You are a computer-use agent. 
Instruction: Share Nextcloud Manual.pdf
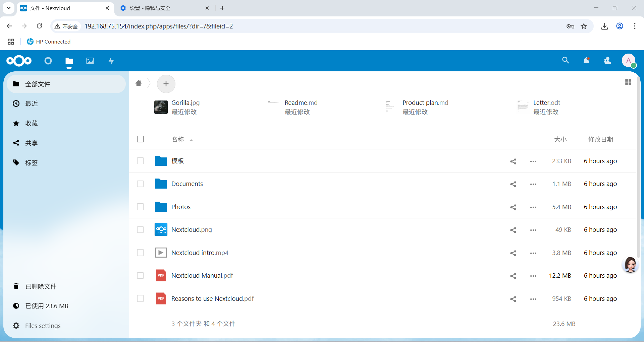513,276
